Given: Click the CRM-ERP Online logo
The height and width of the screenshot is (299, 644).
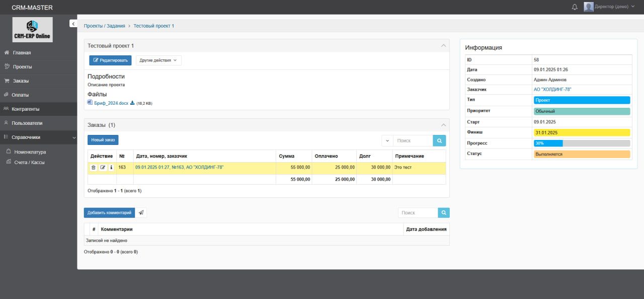Looking at the screenshot, I should pos(32,30).
